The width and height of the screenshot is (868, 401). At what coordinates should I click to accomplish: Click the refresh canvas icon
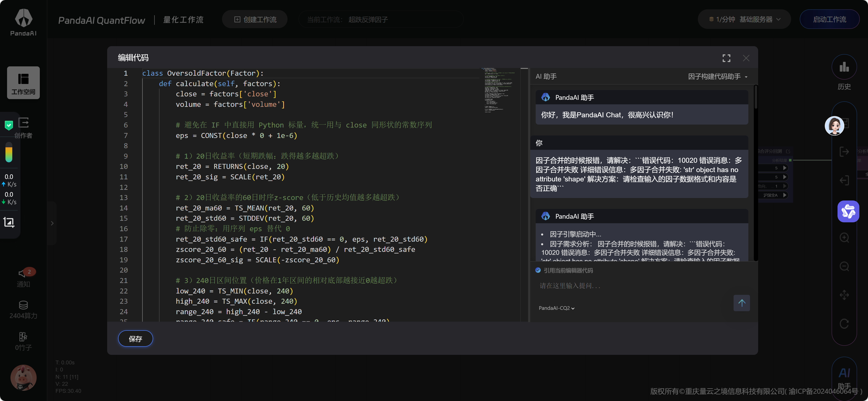(844, 323)
